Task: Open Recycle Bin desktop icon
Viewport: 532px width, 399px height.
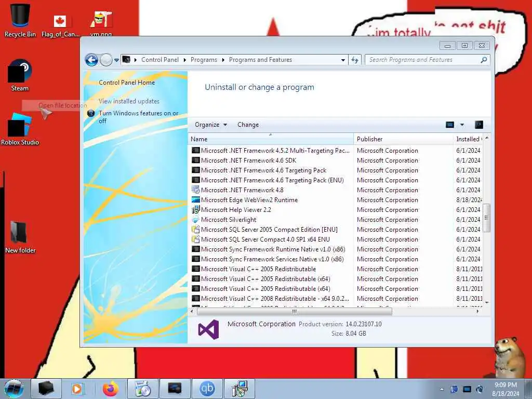Action: coord(20,19)
